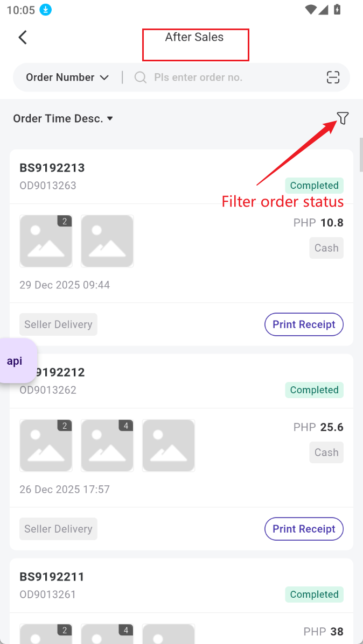Image resolution: width=363 pixels, height=644 pixels.
Task: Tap the After Sales page title
Action: click(x=194, y=37)
